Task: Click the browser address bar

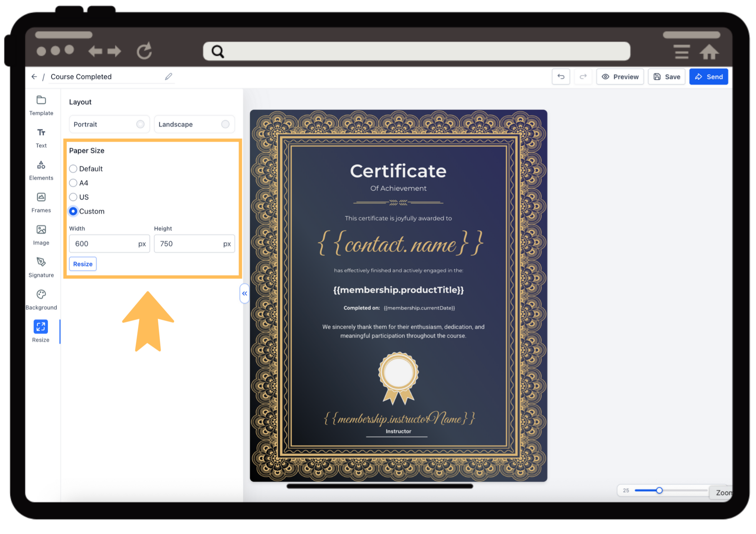Action: (x=417, y=51)
